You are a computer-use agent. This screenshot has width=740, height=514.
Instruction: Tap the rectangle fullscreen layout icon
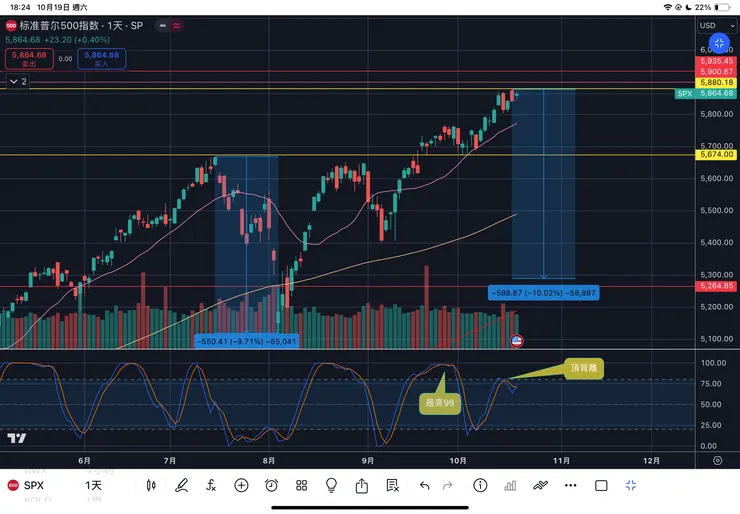(601, 485)
